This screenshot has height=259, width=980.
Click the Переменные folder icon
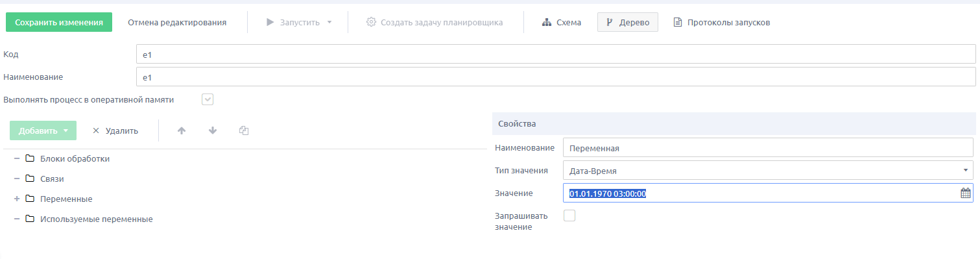30,199
